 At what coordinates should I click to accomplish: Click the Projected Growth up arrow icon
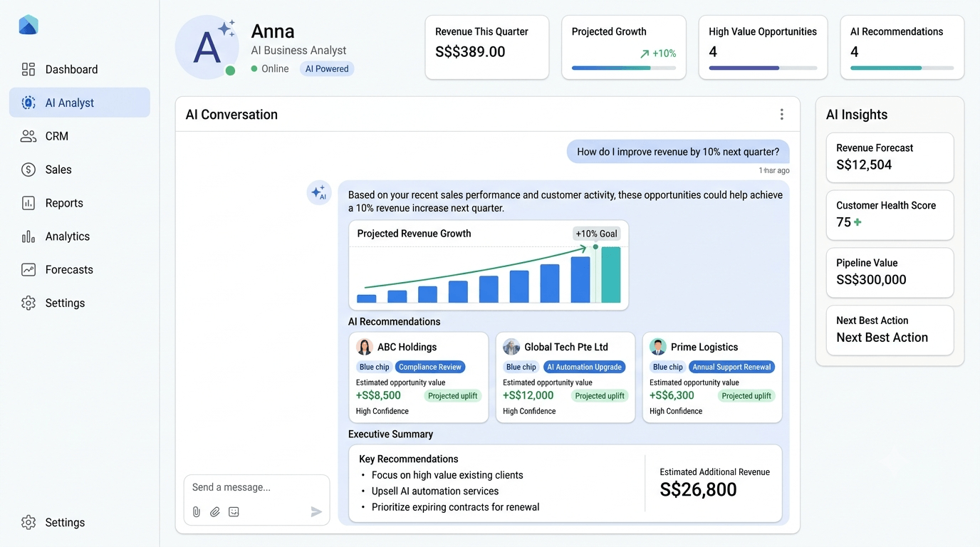point(645,53)
